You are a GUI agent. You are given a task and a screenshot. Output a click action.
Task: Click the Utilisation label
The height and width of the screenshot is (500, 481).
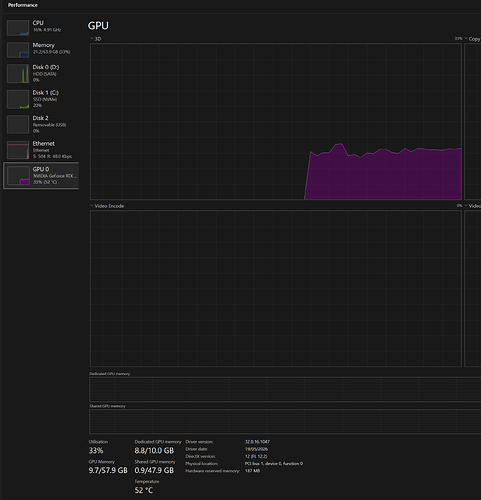pos(98,442)
